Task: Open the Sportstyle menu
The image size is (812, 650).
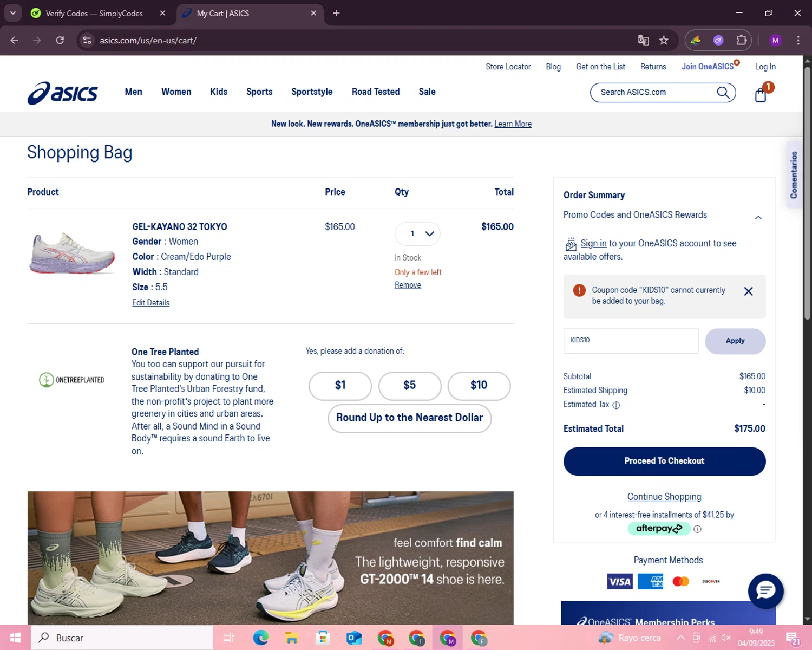Action: pos(312,92)
